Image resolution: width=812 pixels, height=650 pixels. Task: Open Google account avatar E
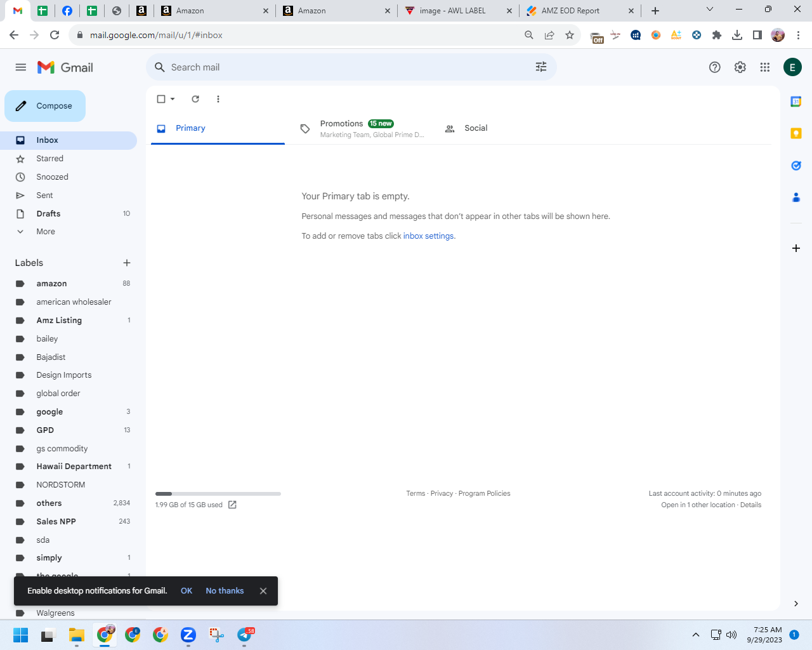tap(792, 67)
